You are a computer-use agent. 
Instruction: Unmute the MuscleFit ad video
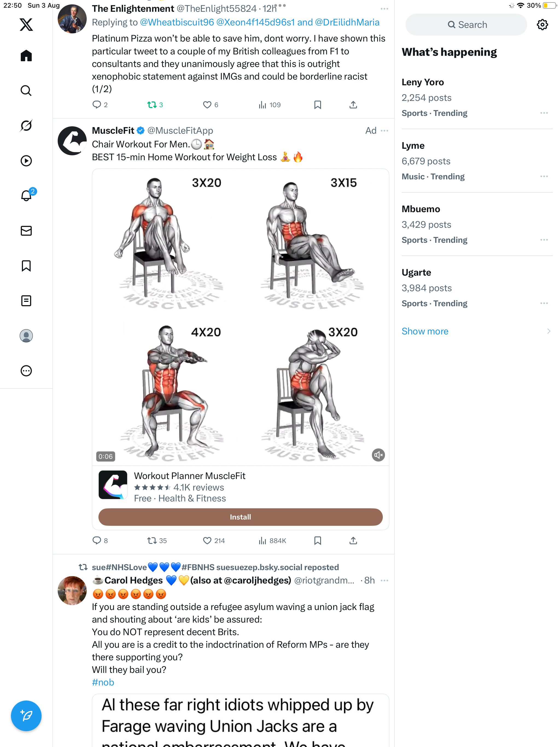(378, 455)
